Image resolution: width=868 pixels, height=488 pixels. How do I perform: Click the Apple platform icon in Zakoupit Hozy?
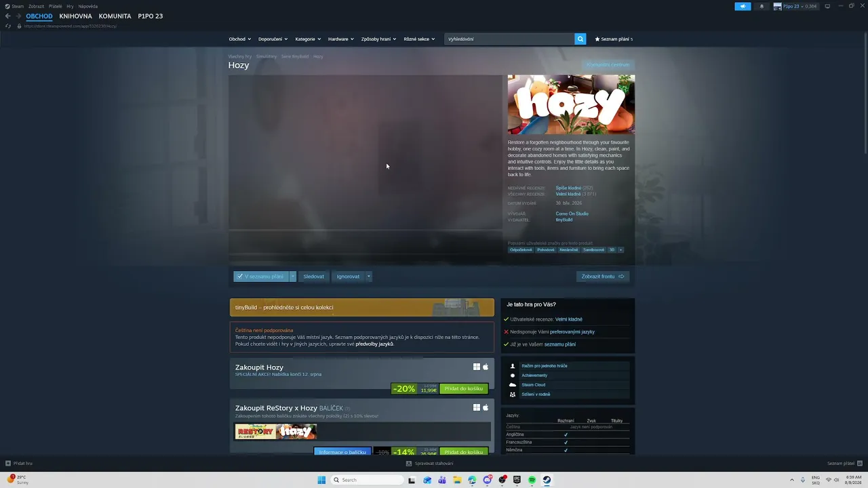pos(486,367)
